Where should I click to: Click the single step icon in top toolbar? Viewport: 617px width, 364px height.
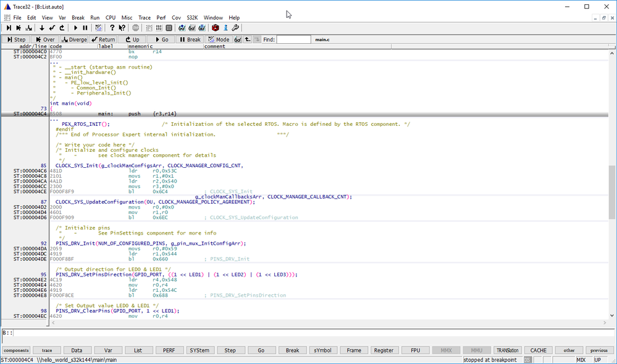(9, 28)
